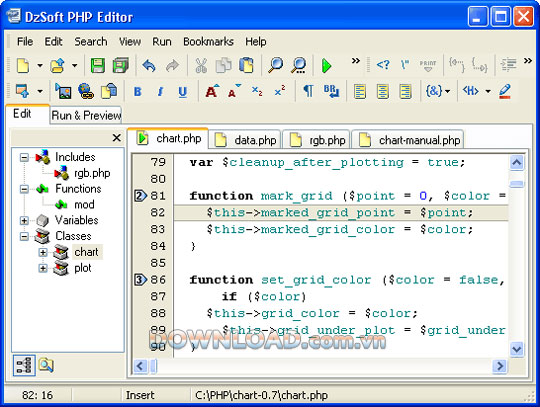
Task: Click the green Save icon
Action: coord(97,65)
